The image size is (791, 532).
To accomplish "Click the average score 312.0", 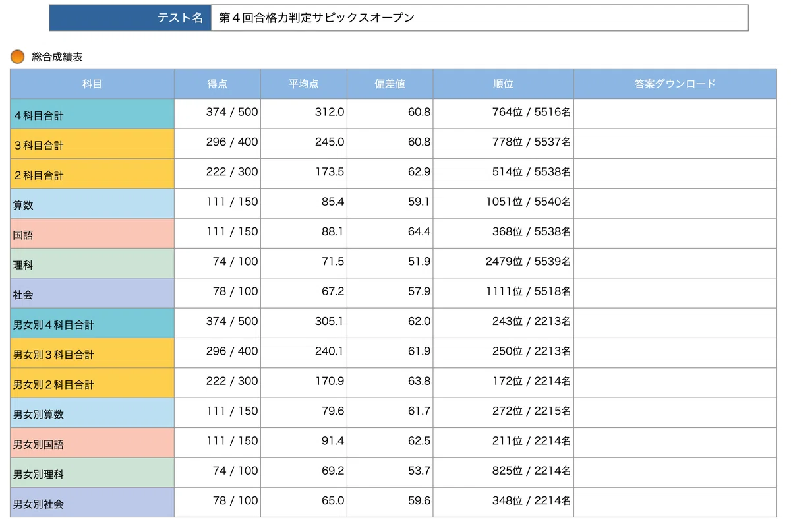I will pyautogui.click(x=330, y=112).
